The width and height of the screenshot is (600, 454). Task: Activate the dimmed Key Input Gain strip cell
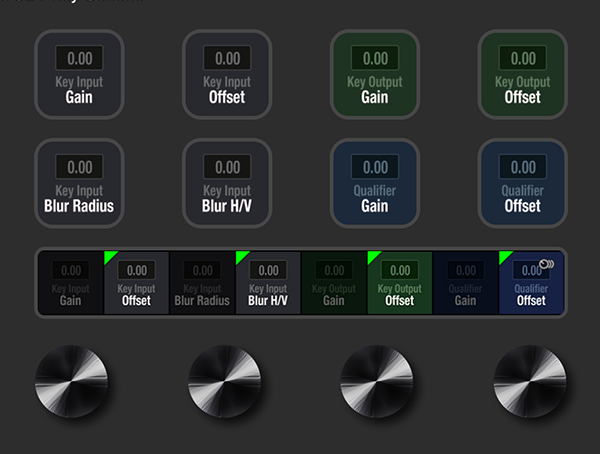[x=71, y=283]
